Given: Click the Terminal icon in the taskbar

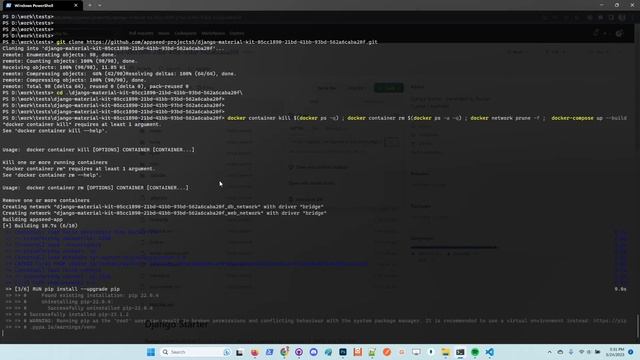Looking at the screenshot, I should (460, 352).
